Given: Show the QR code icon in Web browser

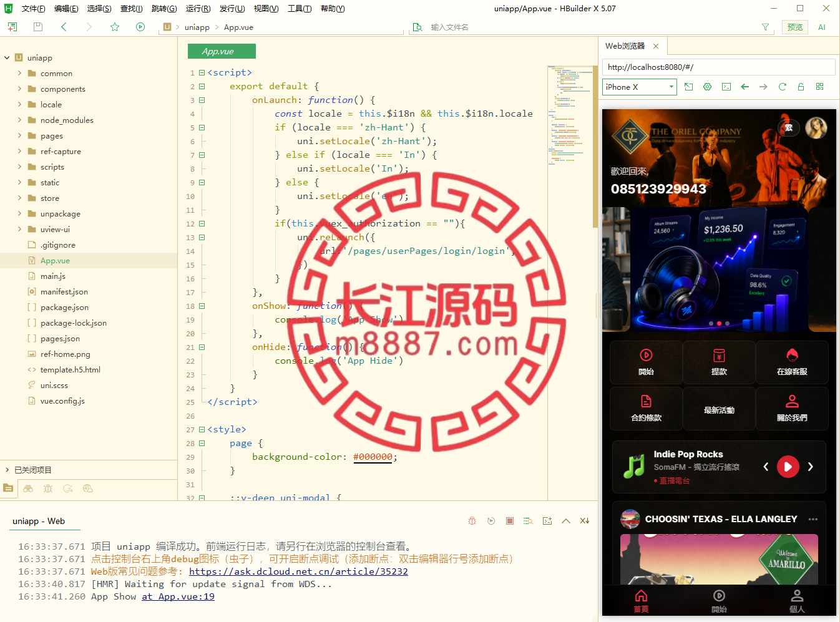Looking at the screenshot, I should [820, 87].
